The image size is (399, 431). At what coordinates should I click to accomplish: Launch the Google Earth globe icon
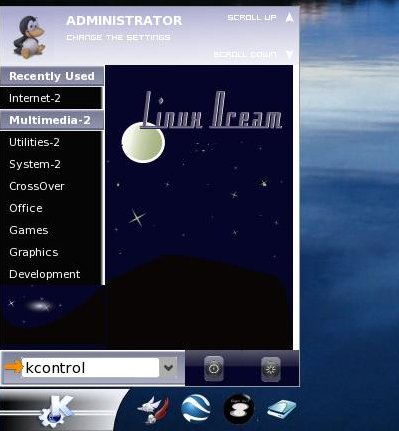click(x=196, y=408)
